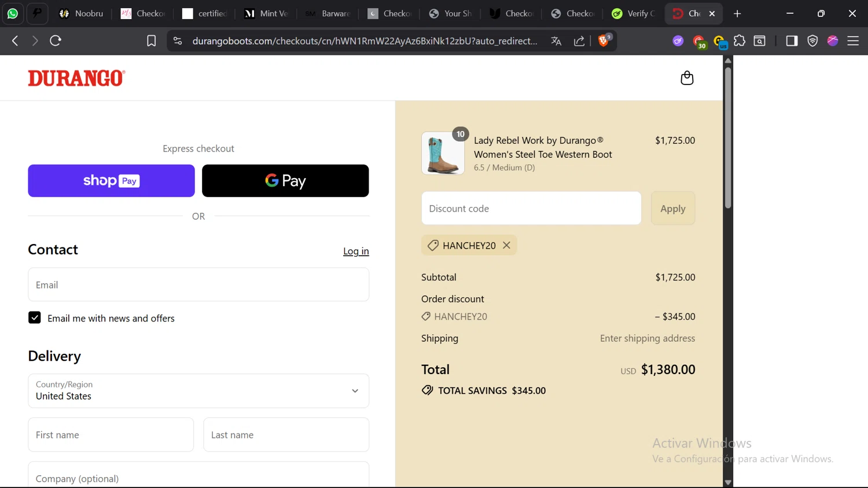Click the page vertical scrollbar thumb

[x=728, y=137]
